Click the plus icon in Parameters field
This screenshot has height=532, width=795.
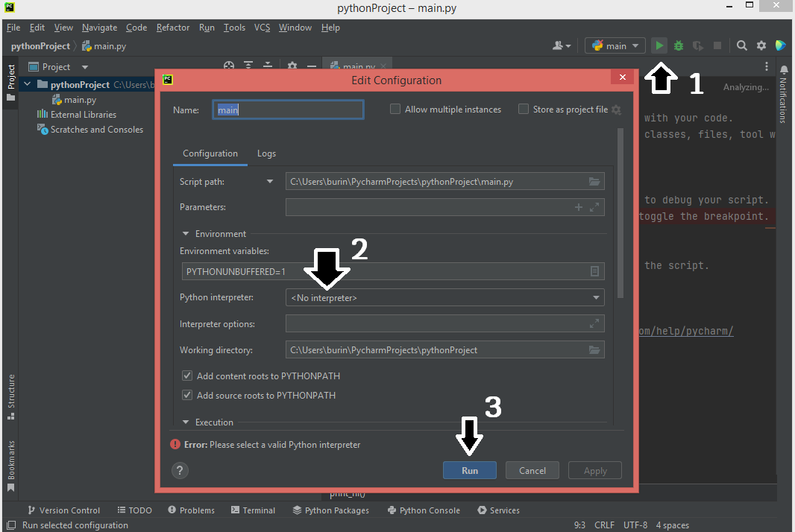point(579,206)
